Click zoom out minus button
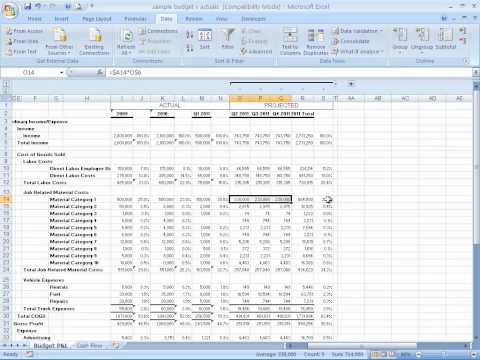This screenshot has height=360, width=480. [x=419, y=354]
